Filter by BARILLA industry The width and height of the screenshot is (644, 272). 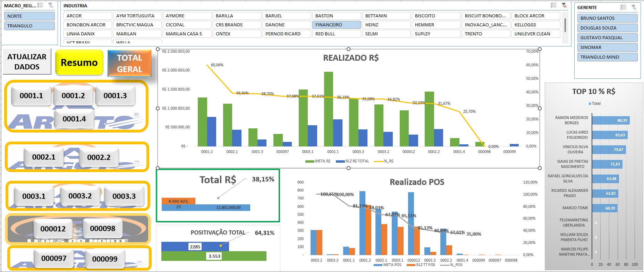point(237,16)
